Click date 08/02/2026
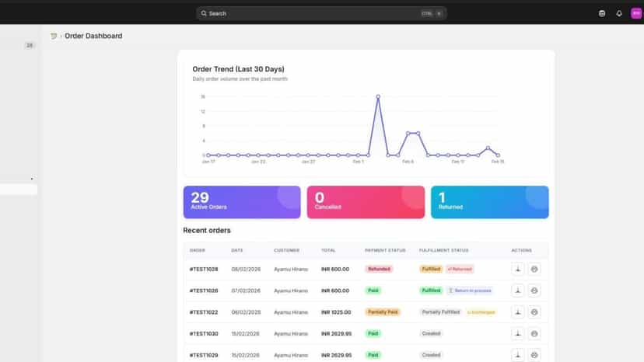This screenshot has height=362, width=644. tap(246, 270)
